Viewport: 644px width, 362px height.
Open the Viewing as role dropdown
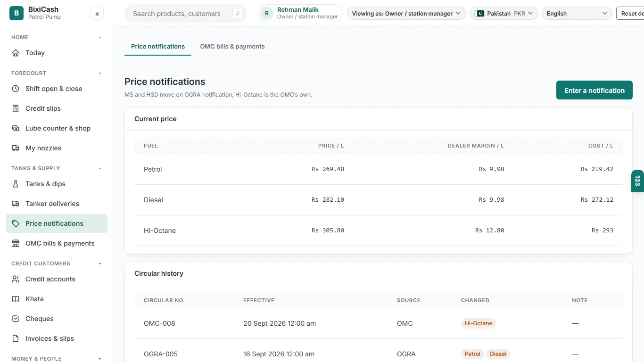pyautogui.click(x=406, y=13)
